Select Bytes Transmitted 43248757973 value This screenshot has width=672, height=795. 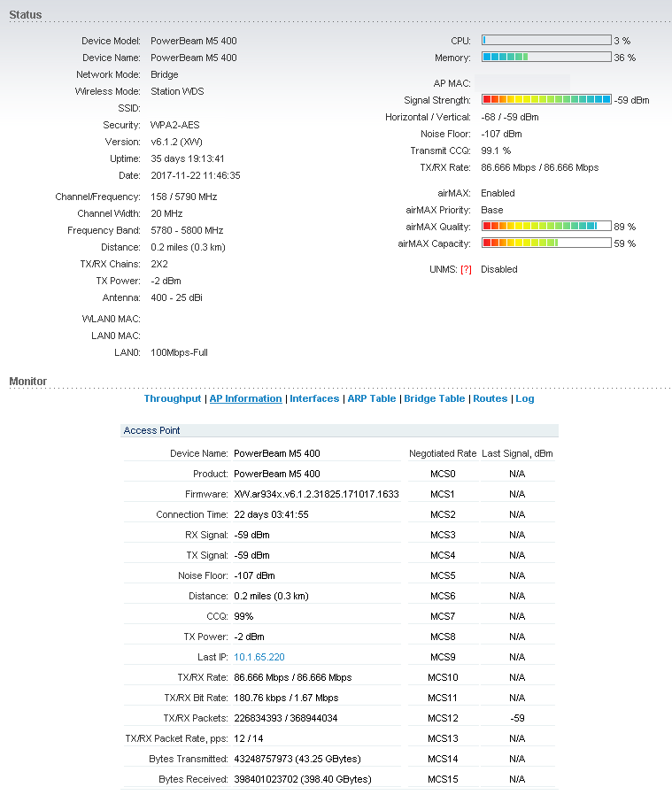click(297, 759)
